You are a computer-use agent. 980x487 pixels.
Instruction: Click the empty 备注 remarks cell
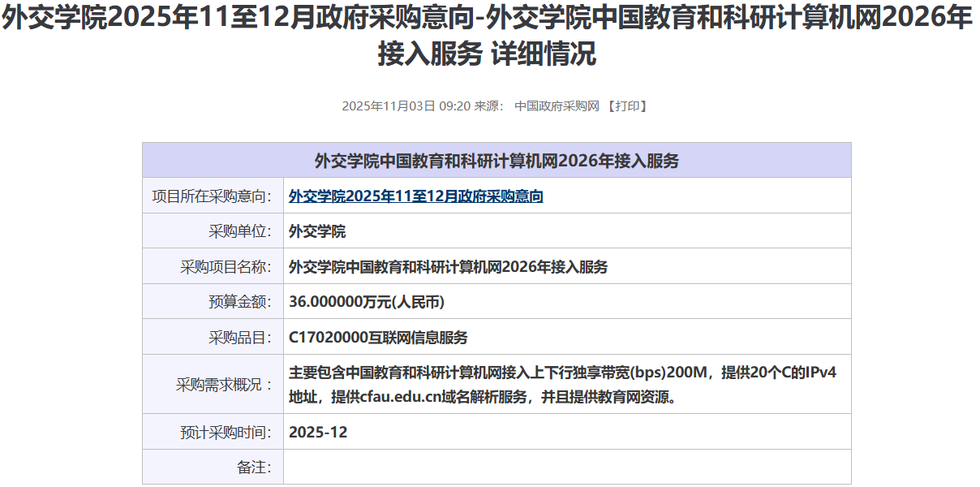point(566,467)
